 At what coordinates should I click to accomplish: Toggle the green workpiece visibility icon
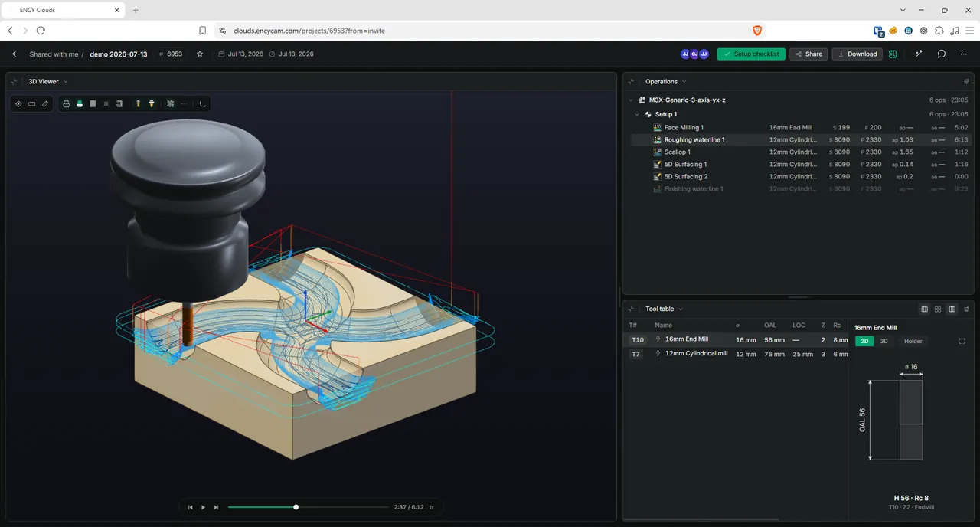click(x=79, y=103)
